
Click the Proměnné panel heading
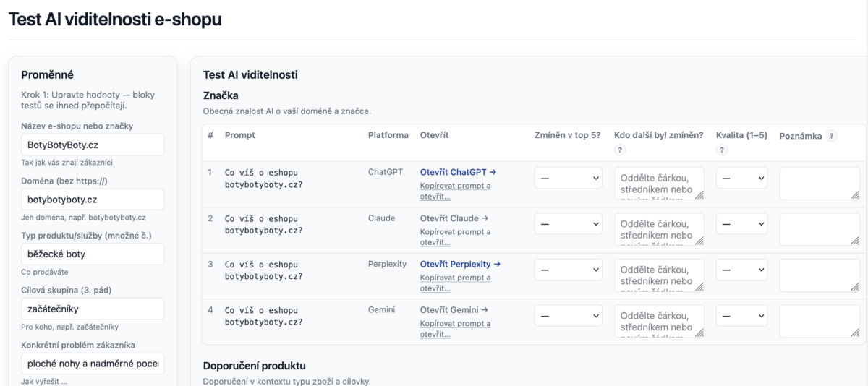(48, 74)
